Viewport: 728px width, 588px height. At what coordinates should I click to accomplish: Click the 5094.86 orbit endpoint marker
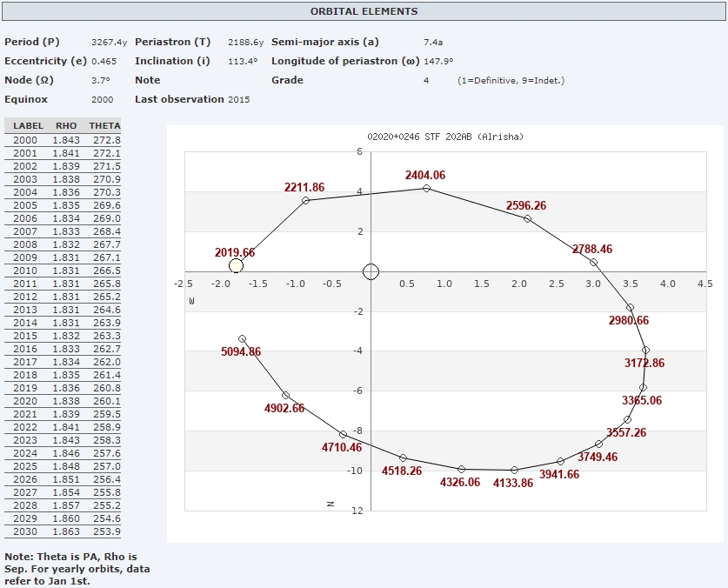(x=242, y=338)
